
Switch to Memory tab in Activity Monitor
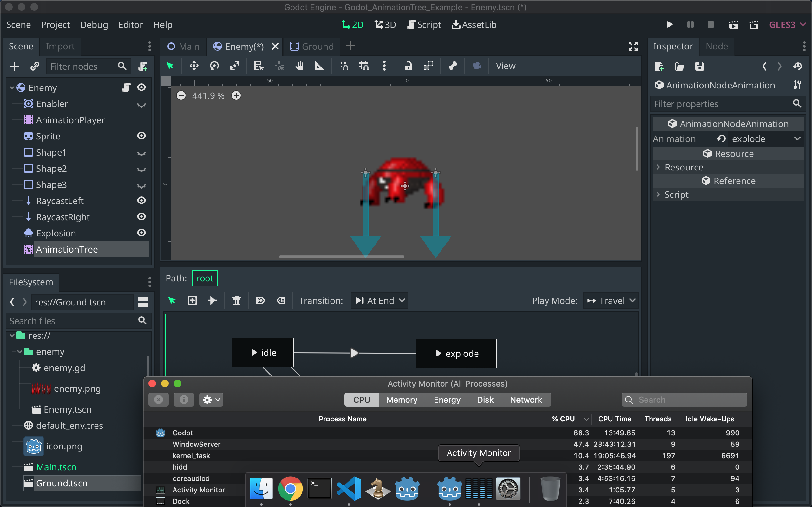click(402, 399)
